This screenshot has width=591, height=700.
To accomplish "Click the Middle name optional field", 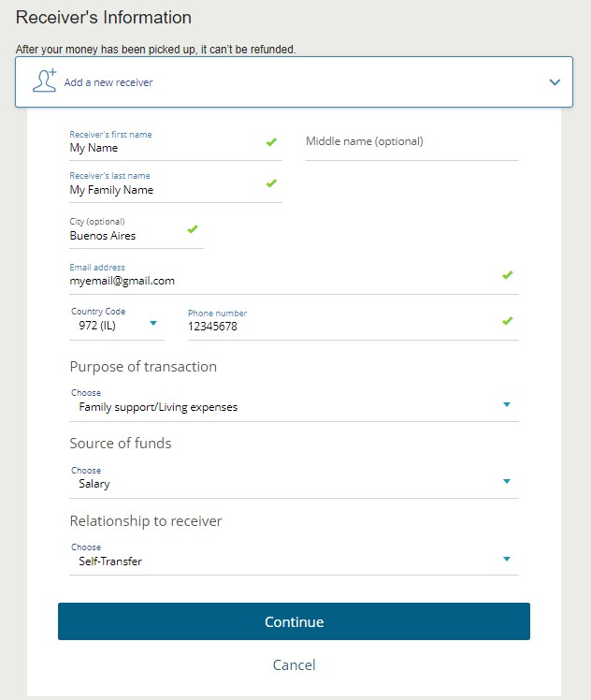I will click(411, 142).
